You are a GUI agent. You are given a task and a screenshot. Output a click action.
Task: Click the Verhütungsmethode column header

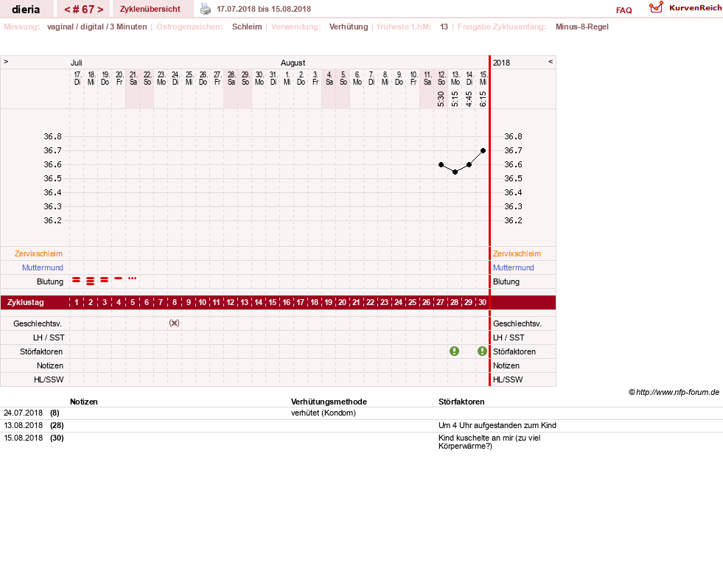(x=329, y=402)
